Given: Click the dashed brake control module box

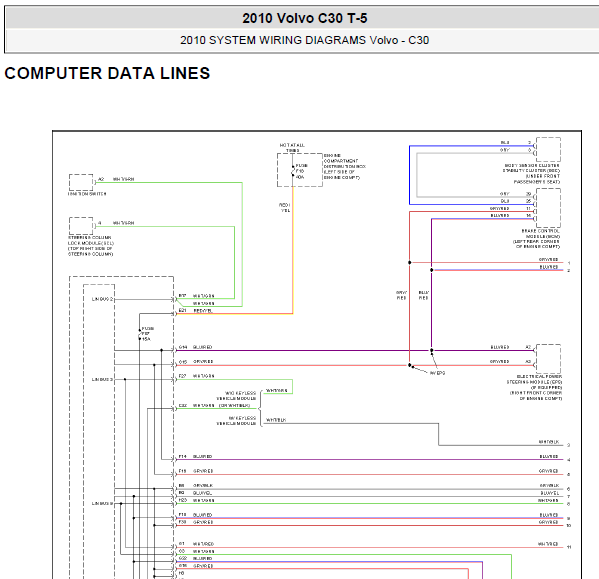Looking at the screenshot, I should coord(549,208).
